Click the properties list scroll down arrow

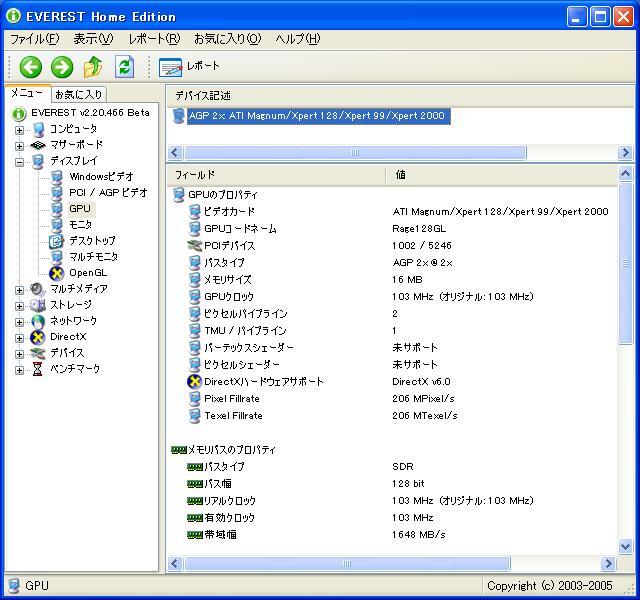pyautogui.click(x=625, y=546)
